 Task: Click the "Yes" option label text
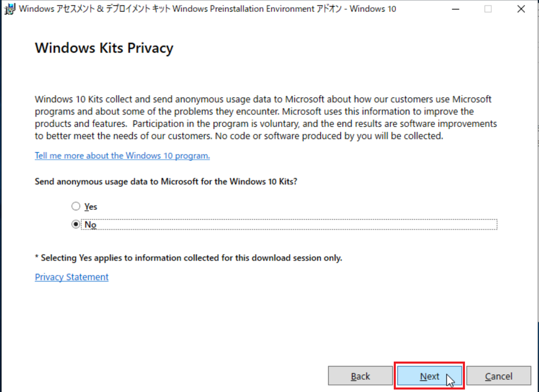(x=91, y=206)
